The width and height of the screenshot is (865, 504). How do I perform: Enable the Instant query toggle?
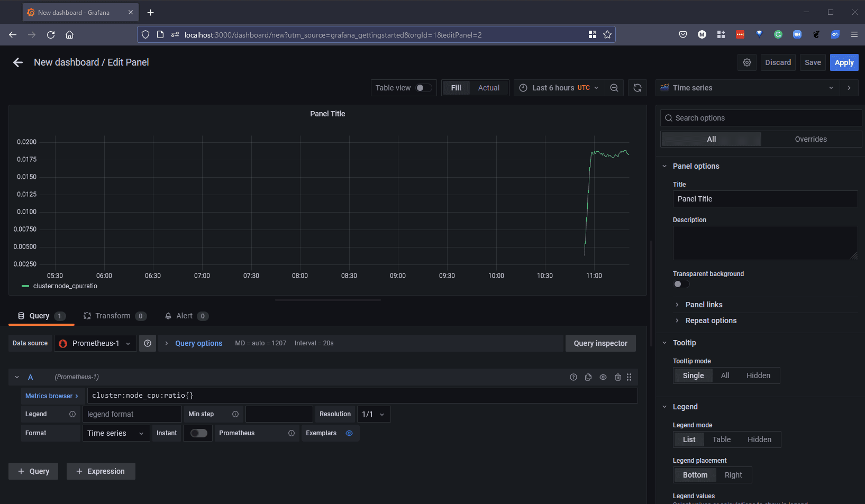point(198,433)
